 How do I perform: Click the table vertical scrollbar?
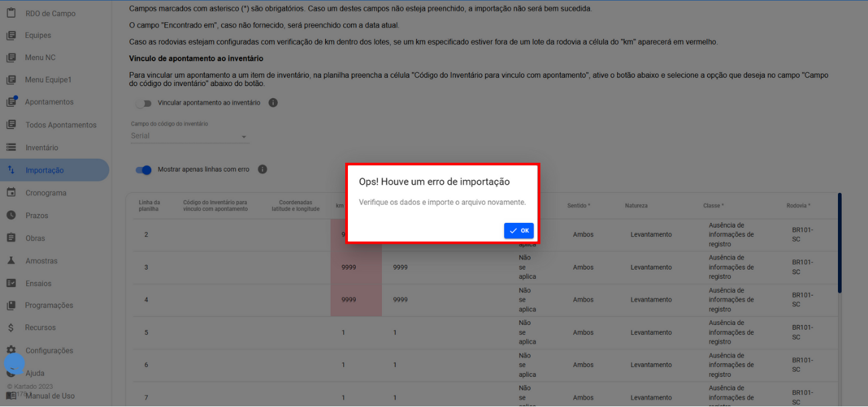[x=839, y=244]
